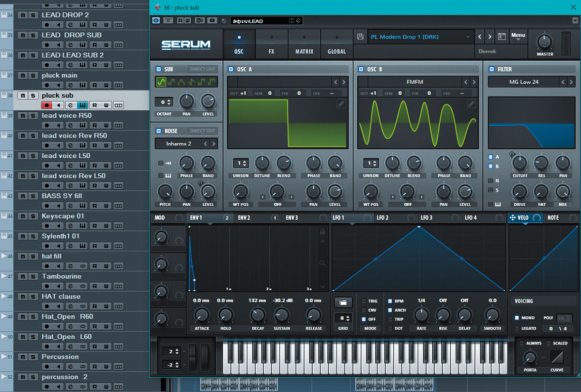Toggle OSC A on/off
The height and width of the screenshot is (392, 581).
click(x=231, y=69)
